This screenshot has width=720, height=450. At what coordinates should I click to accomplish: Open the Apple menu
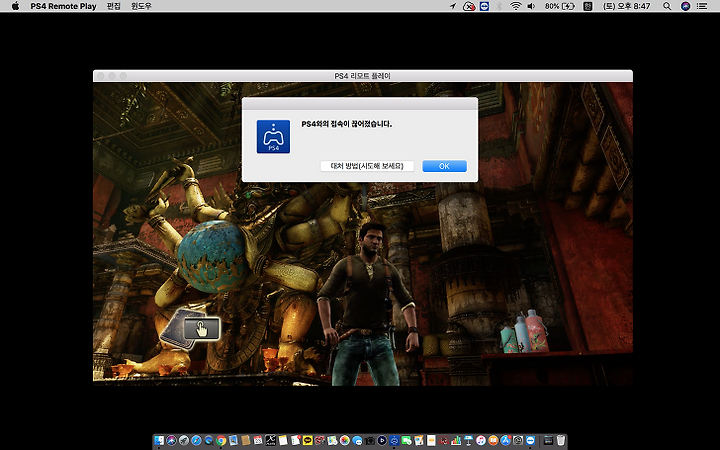tap(15, 6)
